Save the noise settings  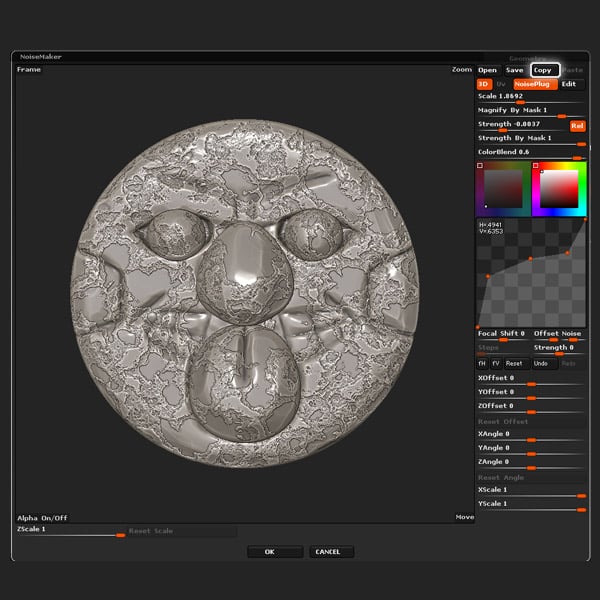pos(514,70)
